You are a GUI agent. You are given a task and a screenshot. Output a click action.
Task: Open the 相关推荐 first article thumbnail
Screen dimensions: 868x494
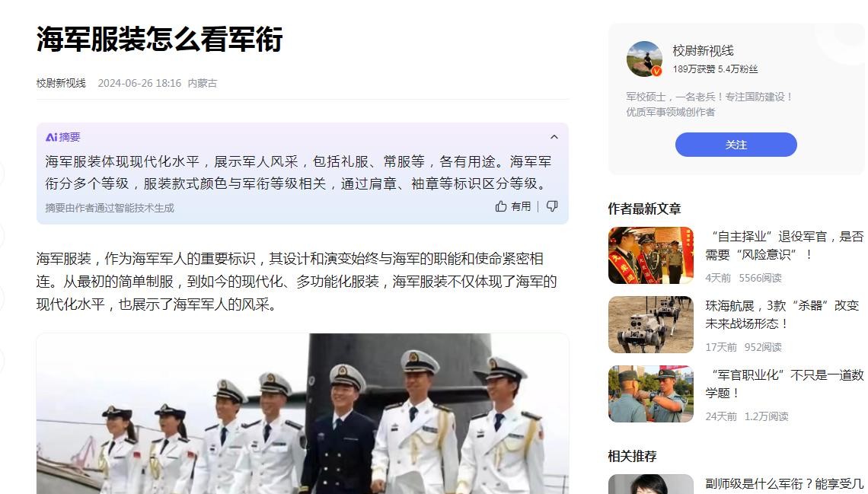coord(650,484)
